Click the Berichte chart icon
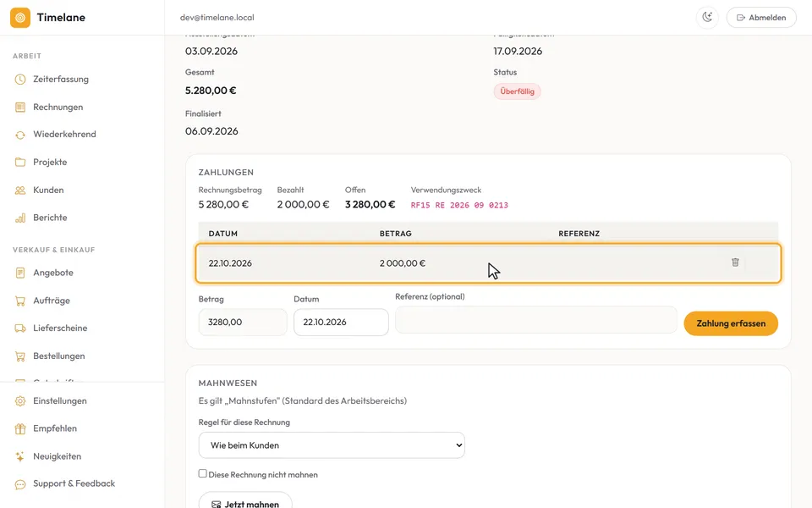 click(x=20, y=218)
